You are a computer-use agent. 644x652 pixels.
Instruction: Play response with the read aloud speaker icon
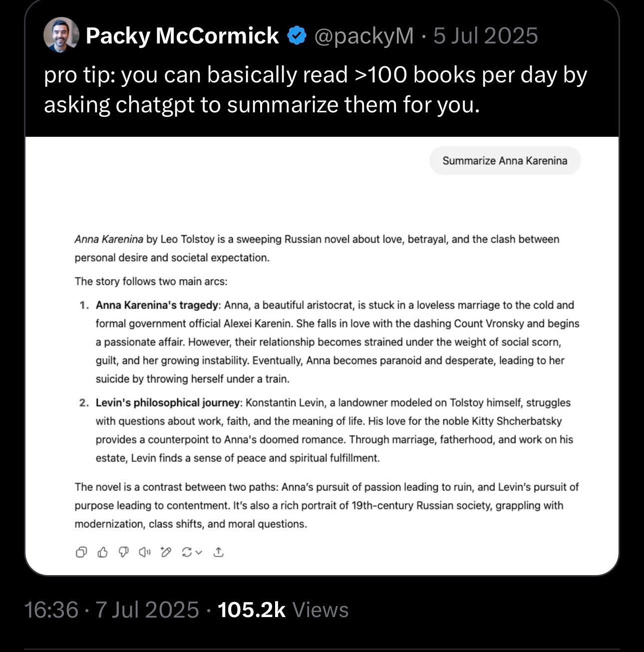(x=144, y=552)
